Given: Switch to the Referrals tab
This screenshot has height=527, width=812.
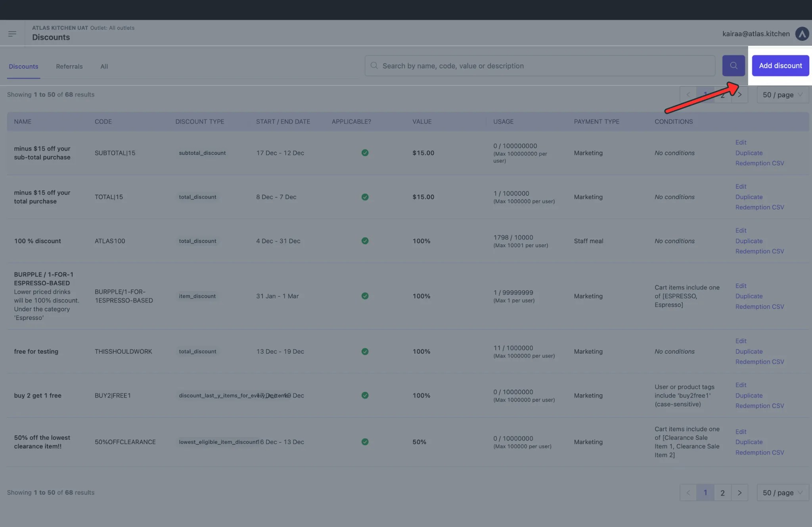Looking at the screenshot, I should point(69,66).
